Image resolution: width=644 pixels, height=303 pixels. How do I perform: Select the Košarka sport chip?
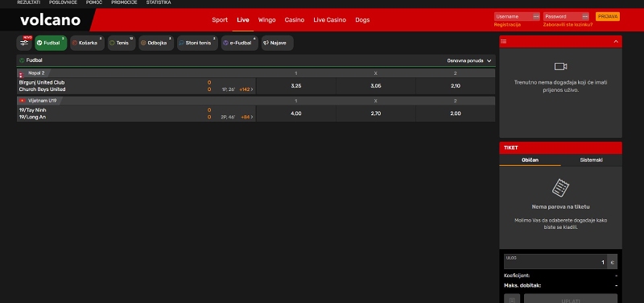(x=87, y=43)
